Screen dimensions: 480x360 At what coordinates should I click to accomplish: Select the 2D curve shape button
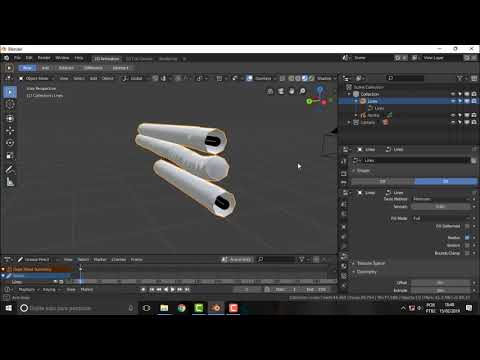pos(383,181)
